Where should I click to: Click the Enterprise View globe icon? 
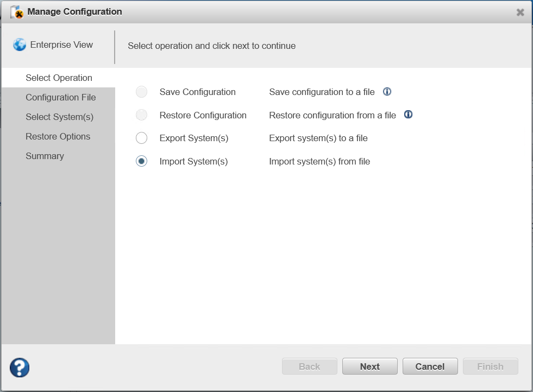20,45
